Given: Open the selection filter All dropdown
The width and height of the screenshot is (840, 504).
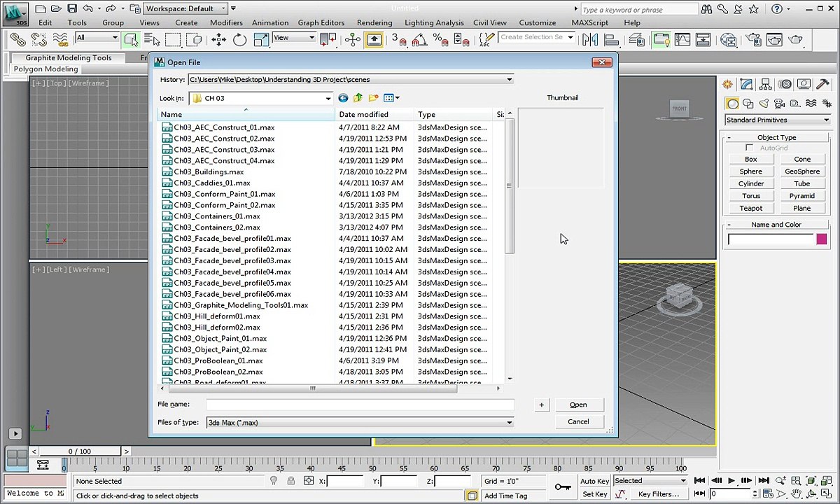Looking at the screenshot, I should point(97,38).
